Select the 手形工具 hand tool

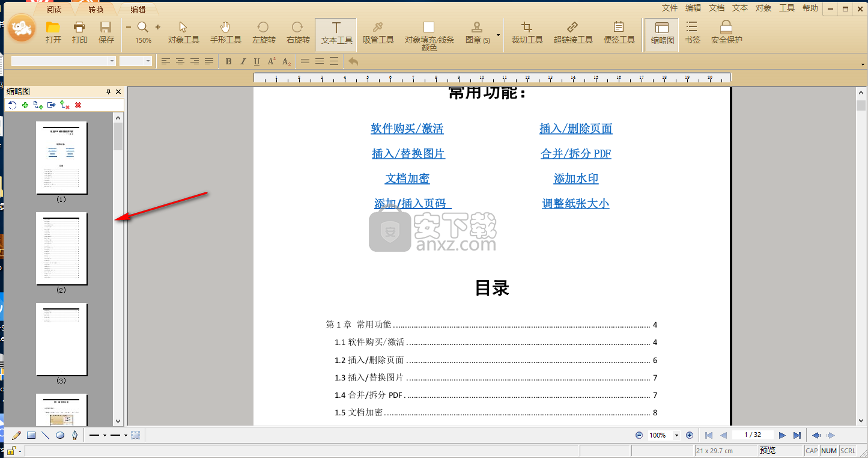coord(226,32)
